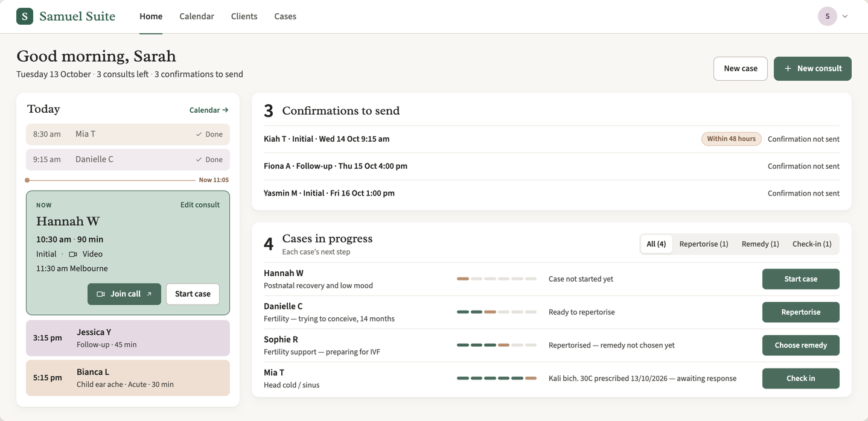Viewport: 868px width, 421px height.
Task: Open the Clients tab
Action: [244, 16]
